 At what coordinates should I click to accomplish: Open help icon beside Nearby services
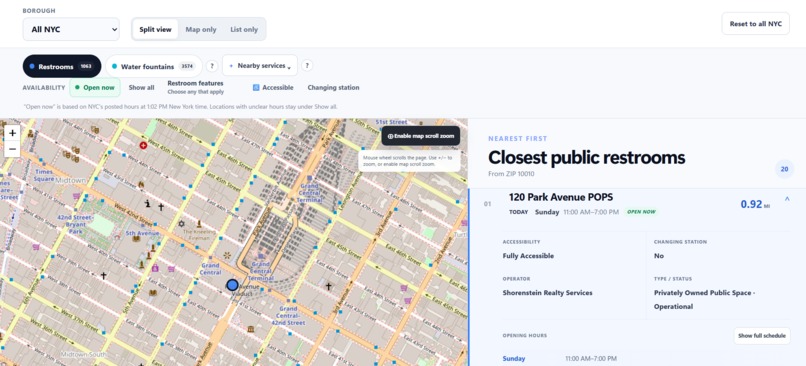(307, 66)
